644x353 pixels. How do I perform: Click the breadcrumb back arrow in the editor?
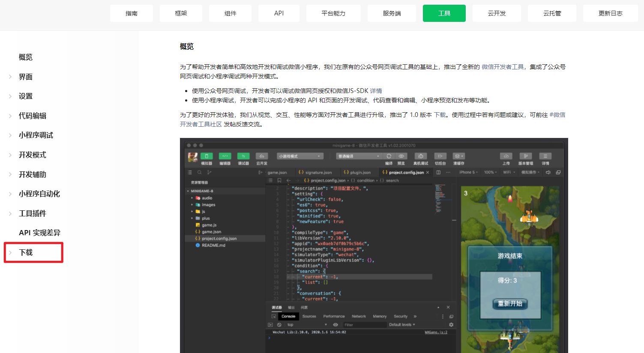point(288,180)
